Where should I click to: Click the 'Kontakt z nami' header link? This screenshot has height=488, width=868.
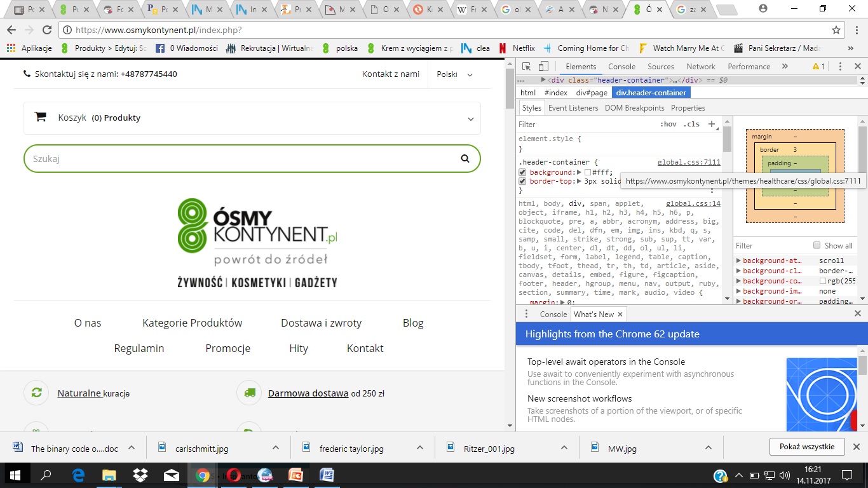pos(391,74)
